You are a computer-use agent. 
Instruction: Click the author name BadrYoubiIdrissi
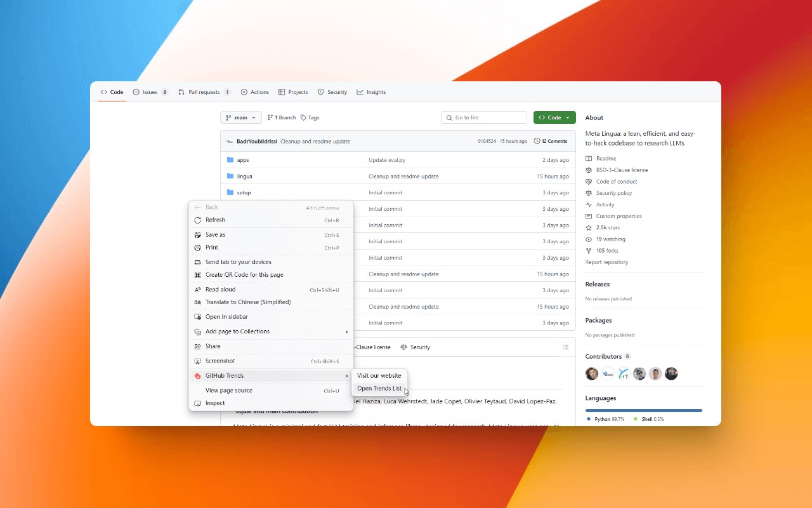(257, 142)
